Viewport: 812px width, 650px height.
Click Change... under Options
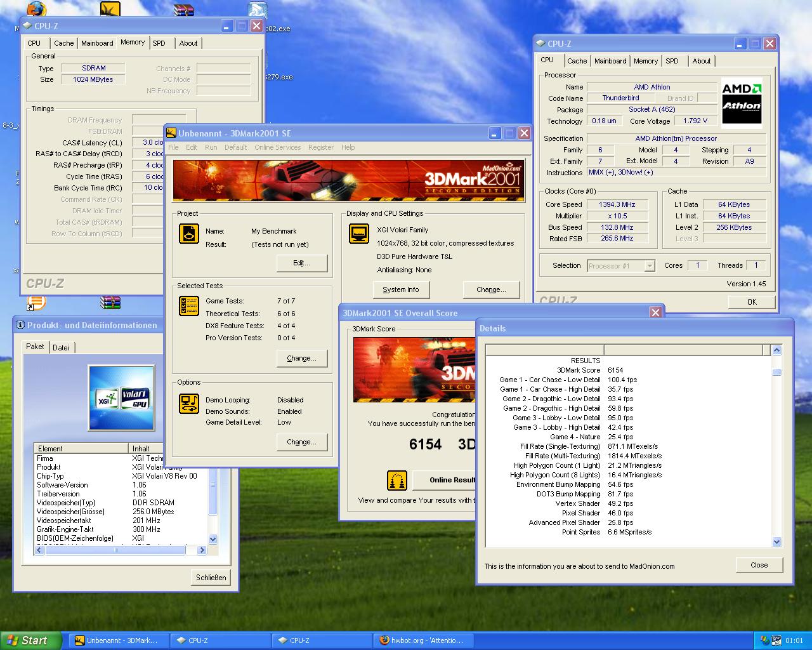(302, 442)
